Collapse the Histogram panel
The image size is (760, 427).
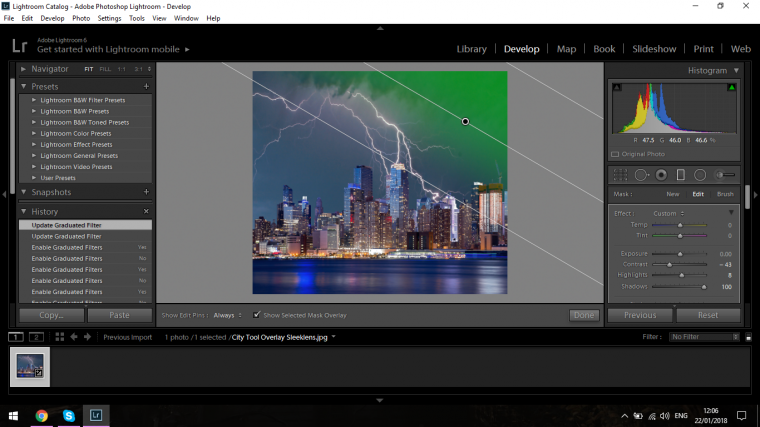[x=736, y=70]
